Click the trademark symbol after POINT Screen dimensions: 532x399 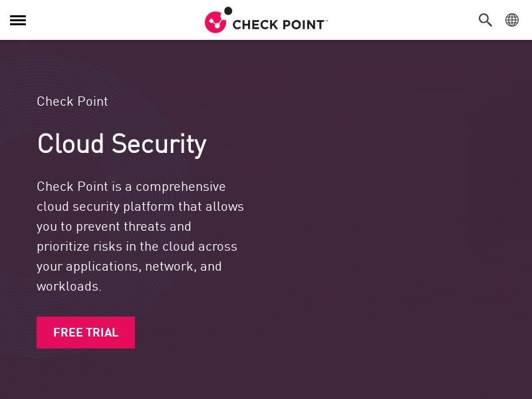(326, 21)
